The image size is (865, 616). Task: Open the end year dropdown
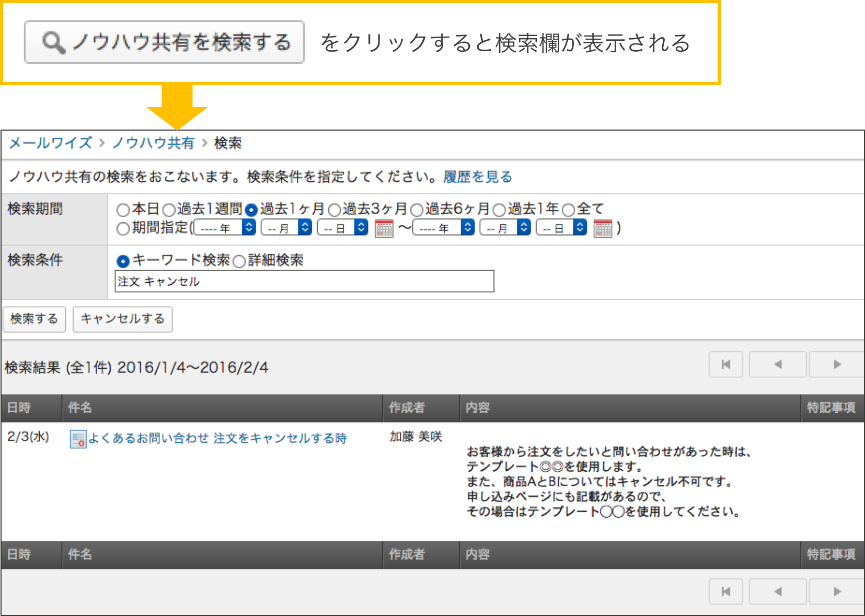(x=444, y=228)
